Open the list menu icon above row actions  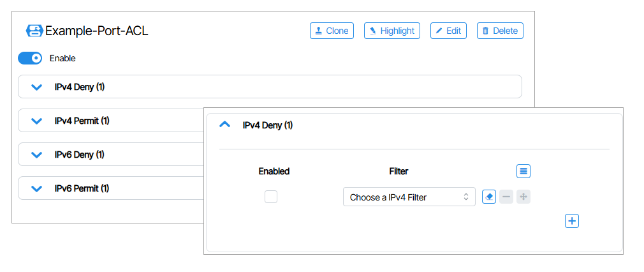[x=523, y=171]
